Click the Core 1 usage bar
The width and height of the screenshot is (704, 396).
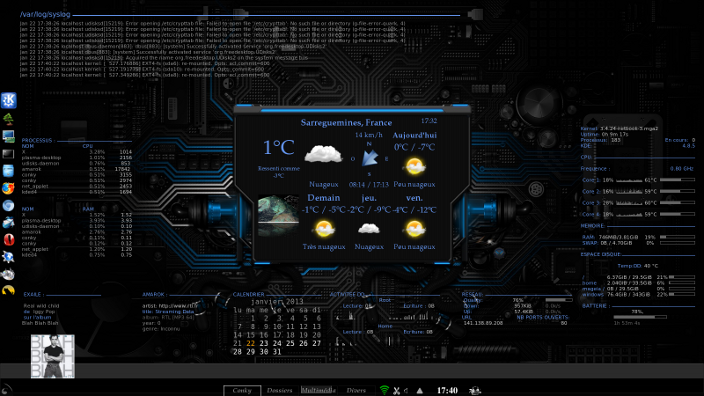677,180
